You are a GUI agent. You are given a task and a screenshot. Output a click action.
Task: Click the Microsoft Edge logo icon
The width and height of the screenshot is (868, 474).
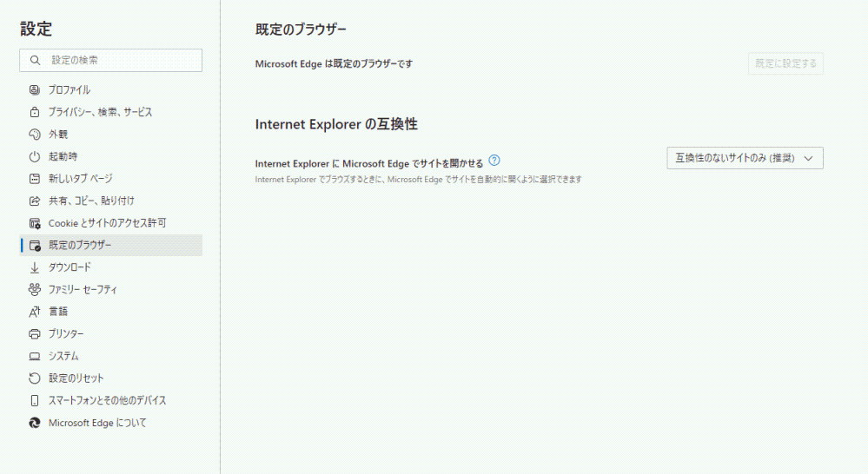pos(35,423)
